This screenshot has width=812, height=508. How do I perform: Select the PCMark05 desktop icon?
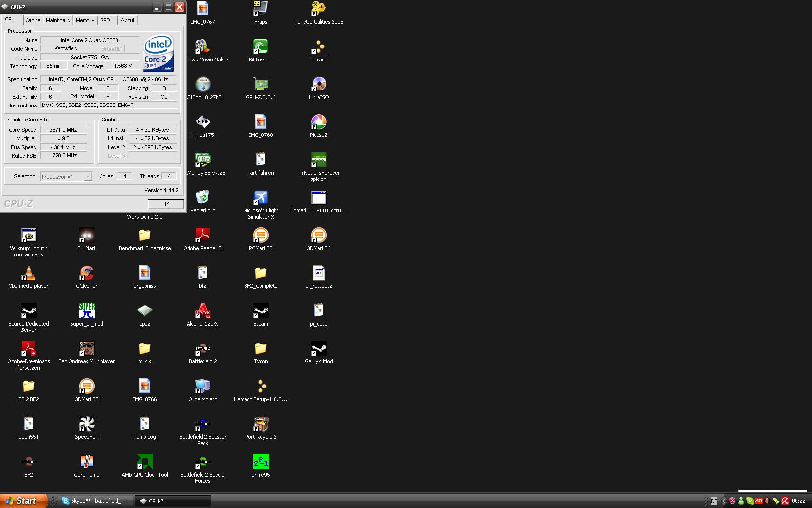tap(261, 239)
